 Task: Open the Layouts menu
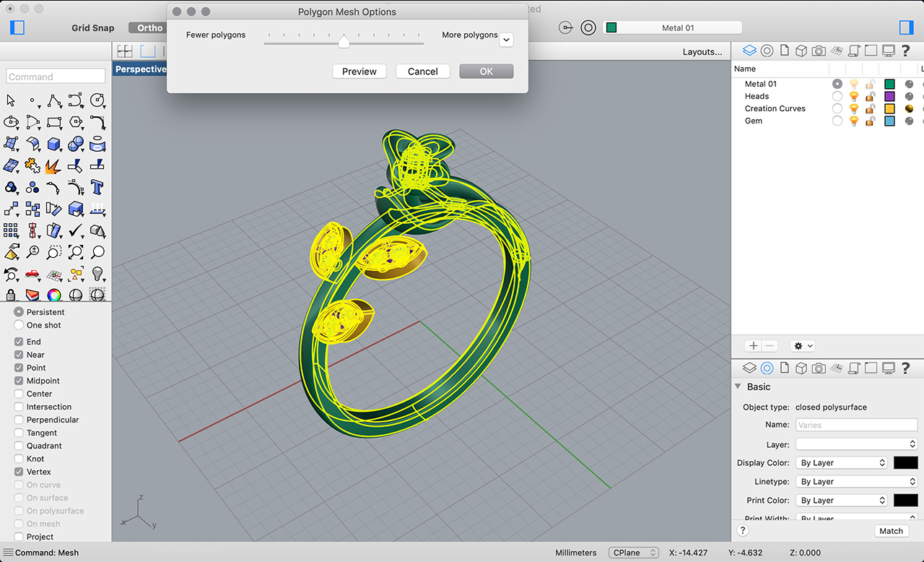tap(702, 51)
